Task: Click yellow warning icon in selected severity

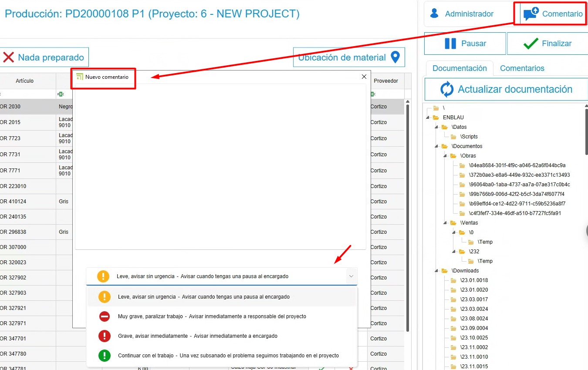Action: [x=103, y=276]
